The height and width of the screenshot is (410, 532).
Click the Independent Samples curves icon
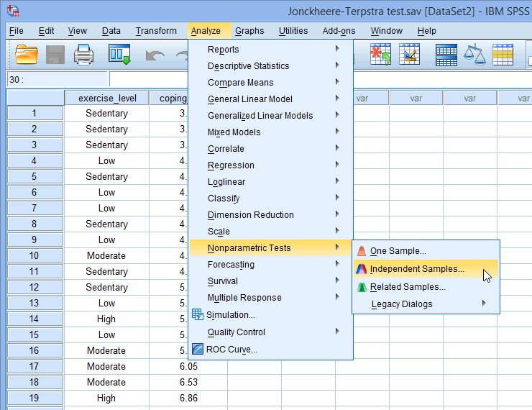click(362, 269)
